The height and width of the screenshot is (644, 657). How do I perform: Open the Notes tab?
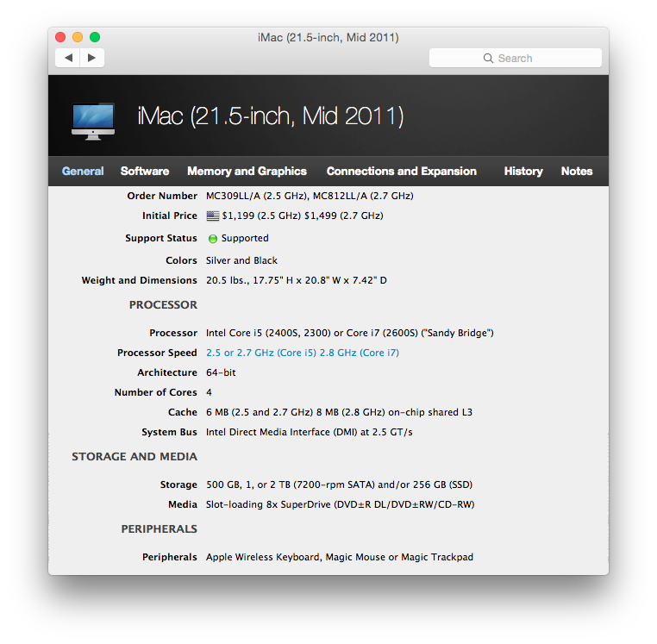point(577,171)
